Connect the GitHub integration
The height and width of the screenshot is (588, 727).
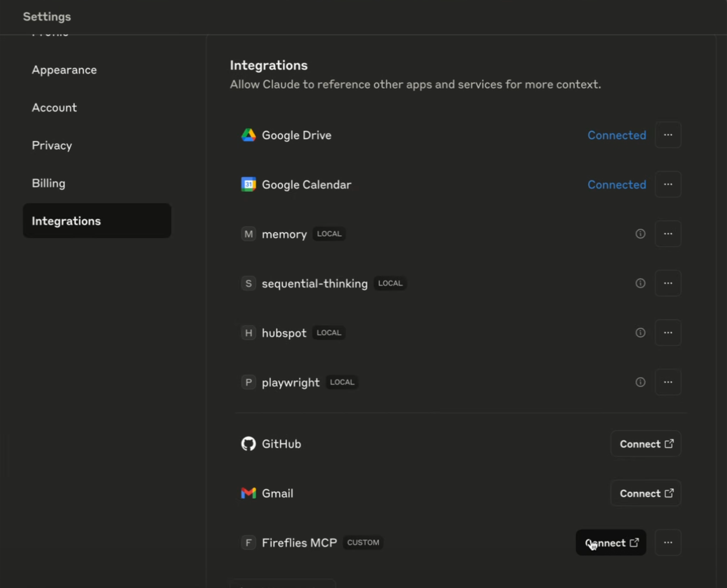[646, 444]
